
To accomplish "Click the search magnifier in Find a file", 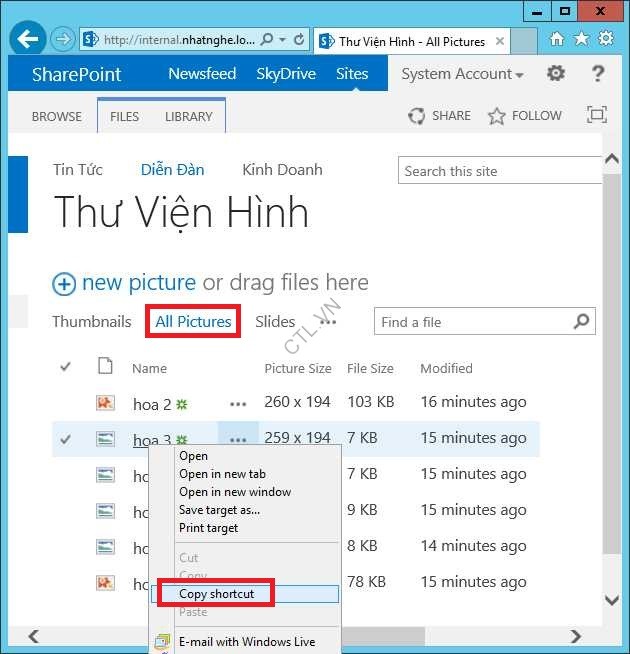I will 582,322.
